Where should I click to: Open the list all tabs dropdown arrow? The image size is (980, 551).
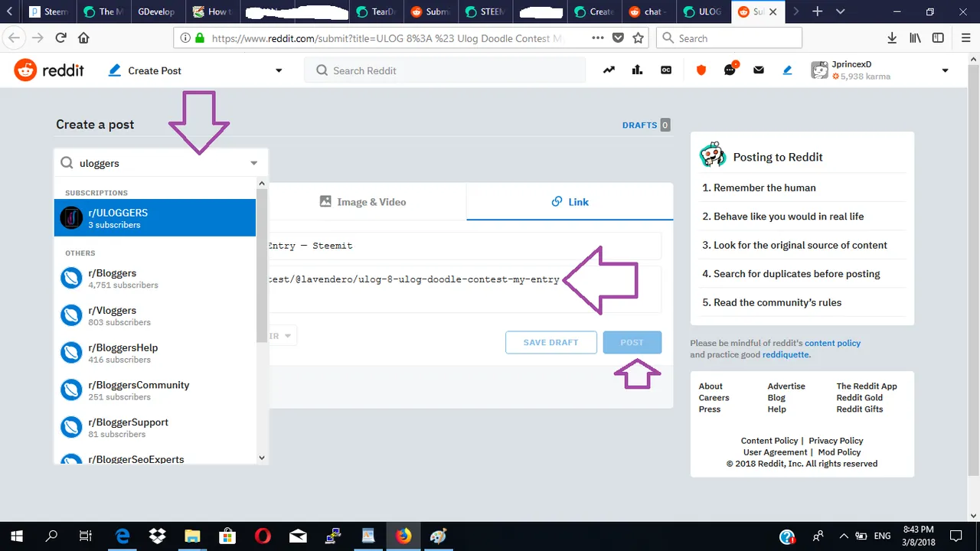coord(841,11)
